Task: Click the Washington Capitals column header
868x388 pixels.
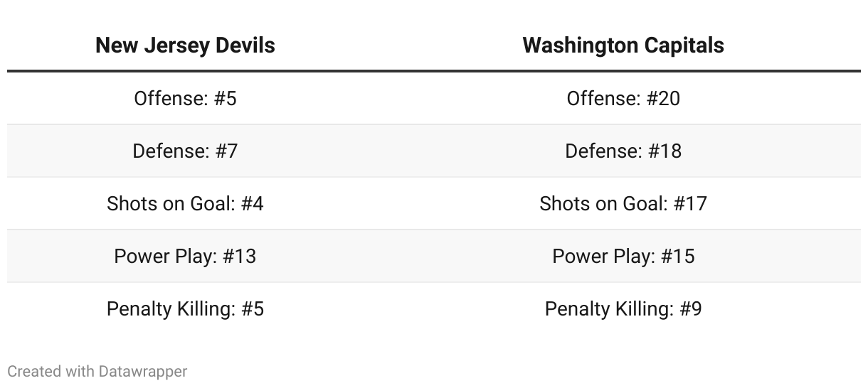Action: click(623, 45)
